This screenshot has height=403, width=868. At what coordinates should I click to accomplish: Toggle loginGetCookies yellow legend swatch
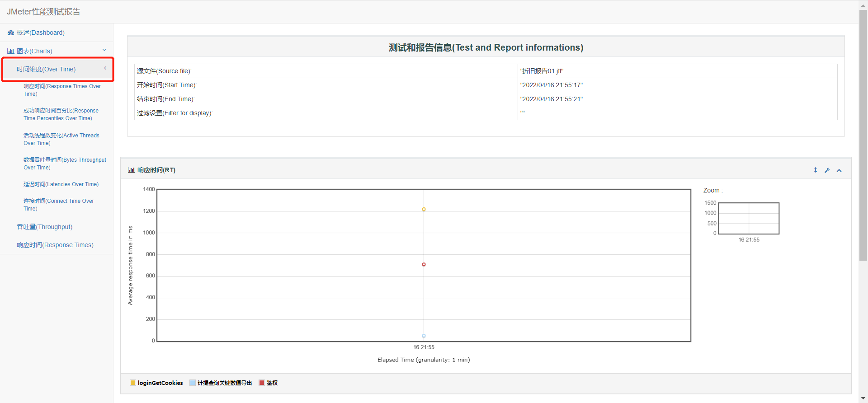coord(133,383)
